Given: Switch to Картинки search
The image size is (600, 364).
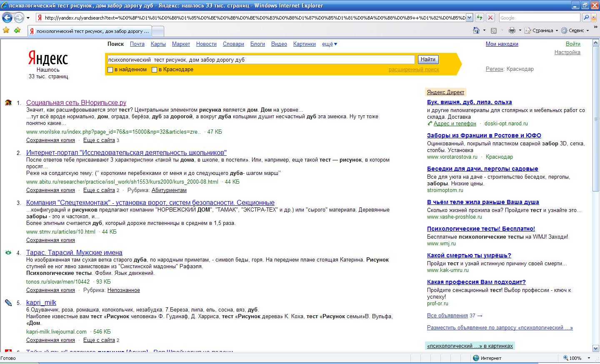Looking at the screenshot, I should [x=305, y=44].
